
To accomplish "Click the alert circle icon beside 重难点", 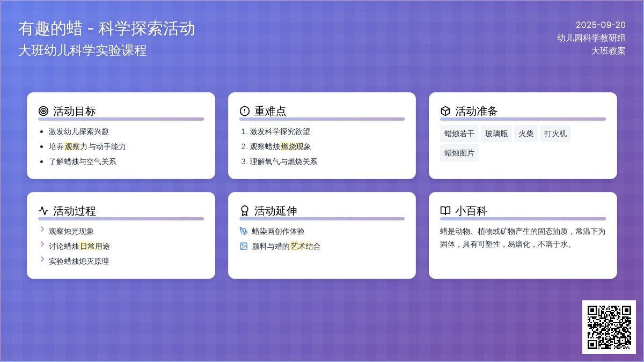I will [245, 111].
